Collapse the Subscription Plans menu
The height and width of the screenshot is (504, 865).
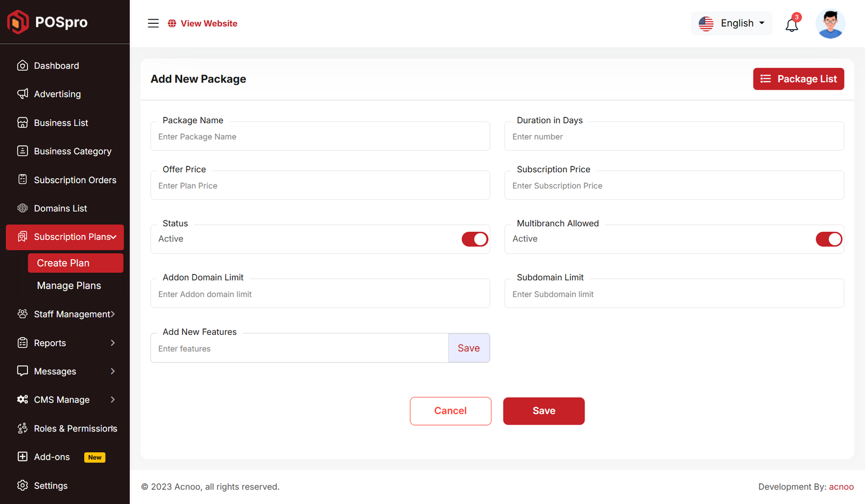point(65,237)
